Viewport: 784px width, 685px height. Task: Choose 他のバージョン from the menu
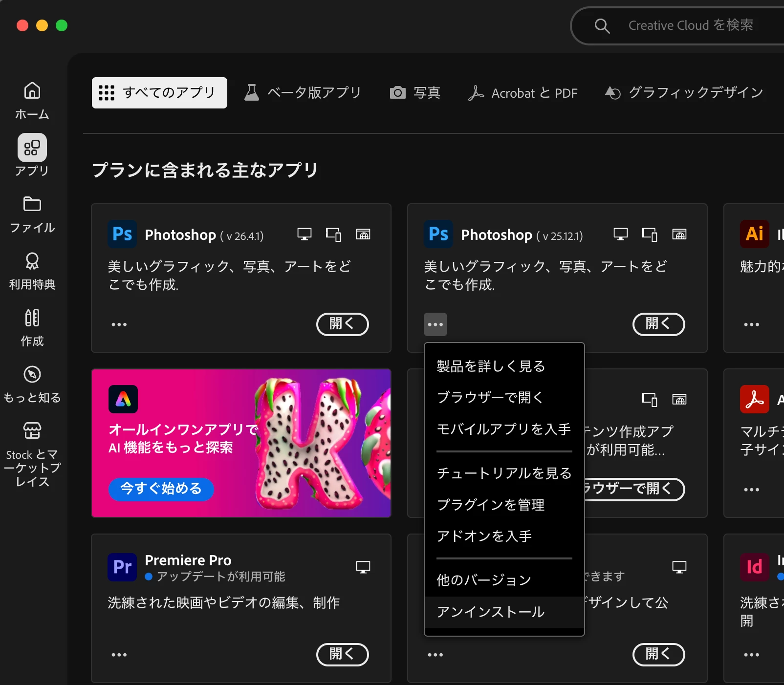pos(504,580)
